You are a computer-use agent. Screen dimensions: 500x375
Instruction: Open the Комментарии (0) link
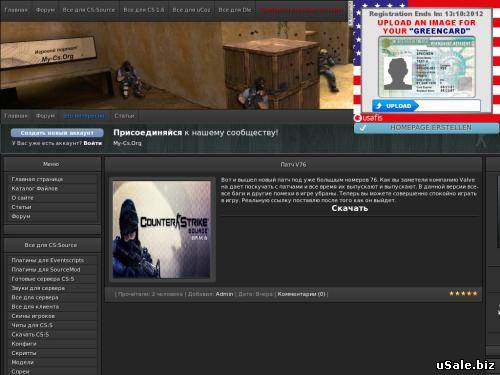click(301, 294)
